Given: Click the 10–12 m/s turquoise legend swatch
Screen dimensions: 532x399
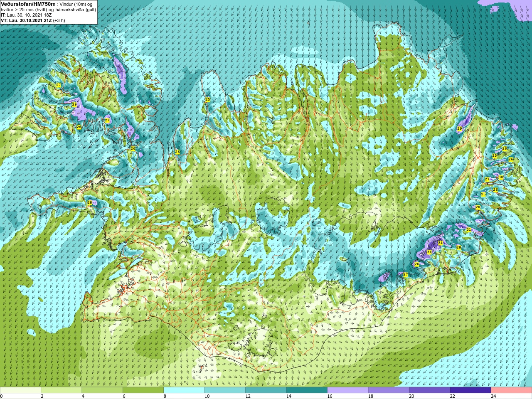Looking at the screenshot, I should [225, 390].
